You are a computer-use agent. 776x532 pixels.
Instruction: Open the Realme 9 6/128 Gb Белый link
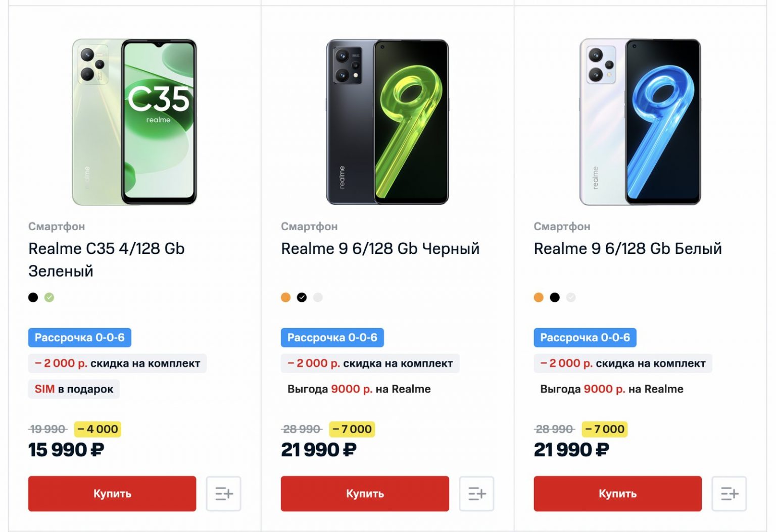pos(627,248)
